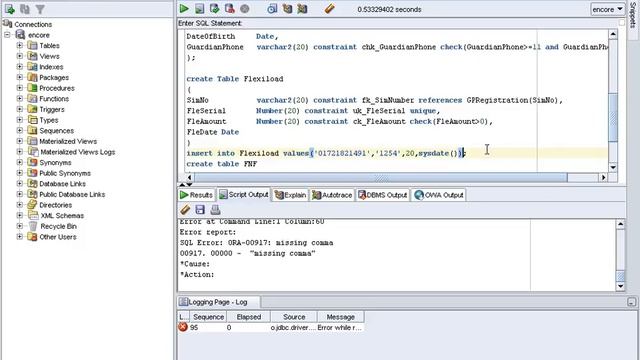This screenshot has width=640, height=360.
Task: Click the insert into Flexiload statement line
Action: [x=326, y=153]
